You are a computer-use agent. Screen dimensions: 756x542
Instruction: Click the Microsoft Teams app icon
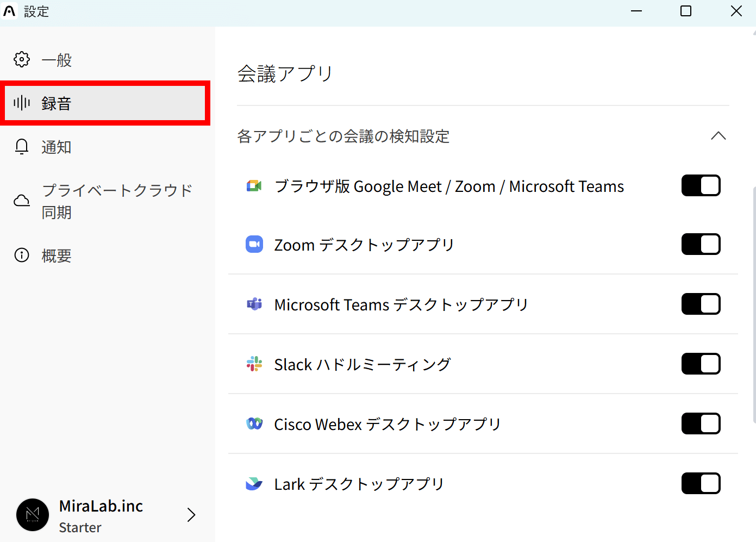(254, 304)
